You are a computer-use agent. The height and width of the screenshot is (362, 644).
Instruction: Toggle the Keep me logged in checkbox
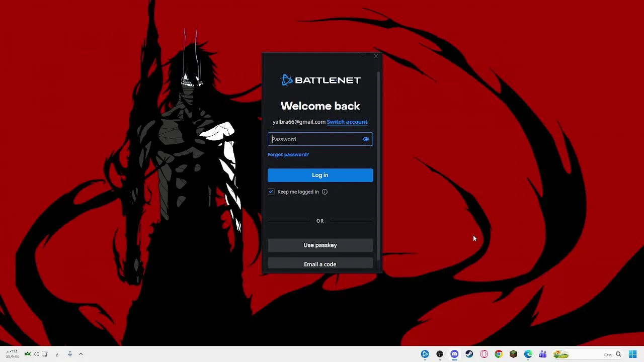coord(271,192)
